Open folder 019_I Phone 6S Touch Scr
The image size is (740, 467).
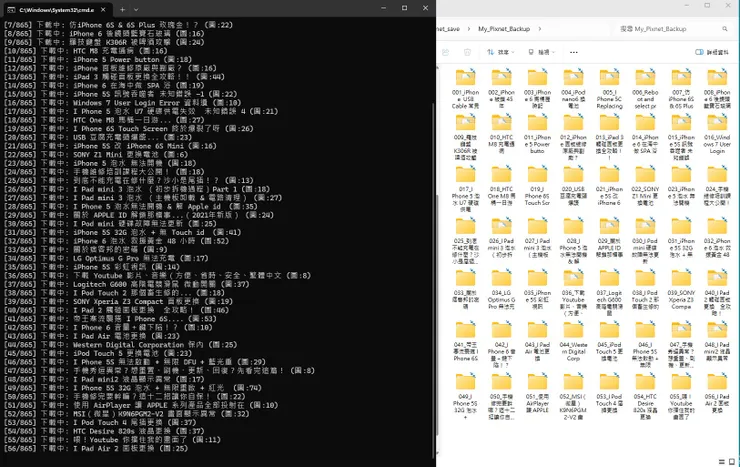(x=537, y=186)
